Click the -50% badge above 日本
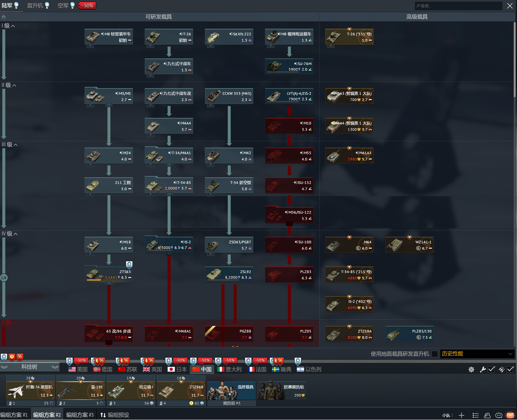 [180, 360]
